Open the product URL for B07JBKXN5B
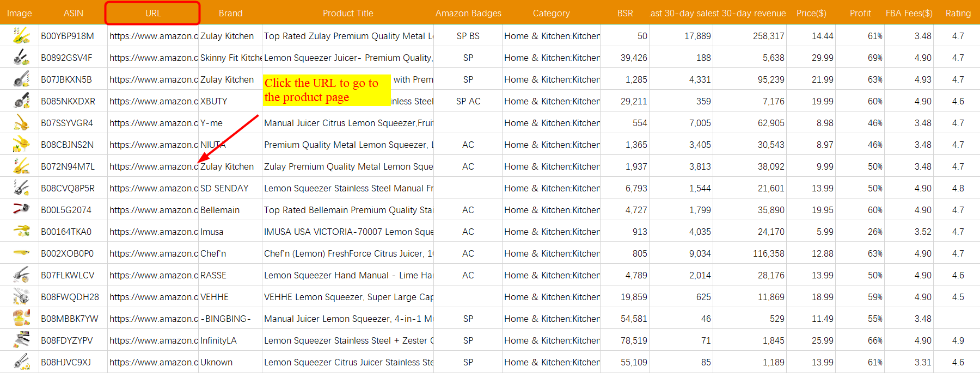 tap(154, 79)
